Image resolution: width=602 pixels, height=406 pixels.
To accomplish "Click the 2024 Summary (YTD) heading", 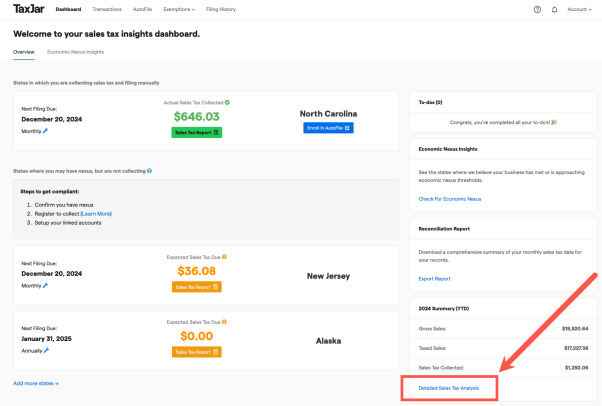I will point(443,309).
